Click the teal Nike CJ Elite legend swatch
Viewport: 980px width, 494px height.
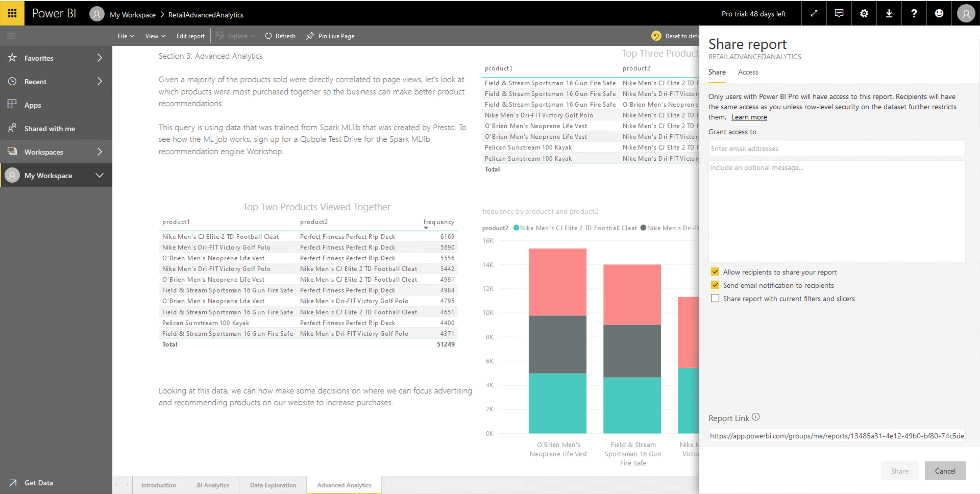point(516,228)
